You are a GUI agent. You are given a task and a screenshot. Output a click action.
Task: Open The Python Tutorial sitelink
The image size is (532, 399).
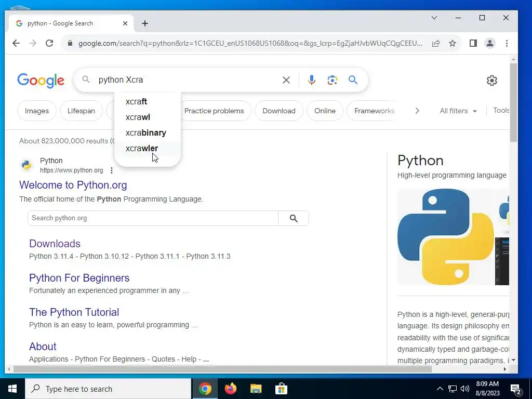[74, 312]
